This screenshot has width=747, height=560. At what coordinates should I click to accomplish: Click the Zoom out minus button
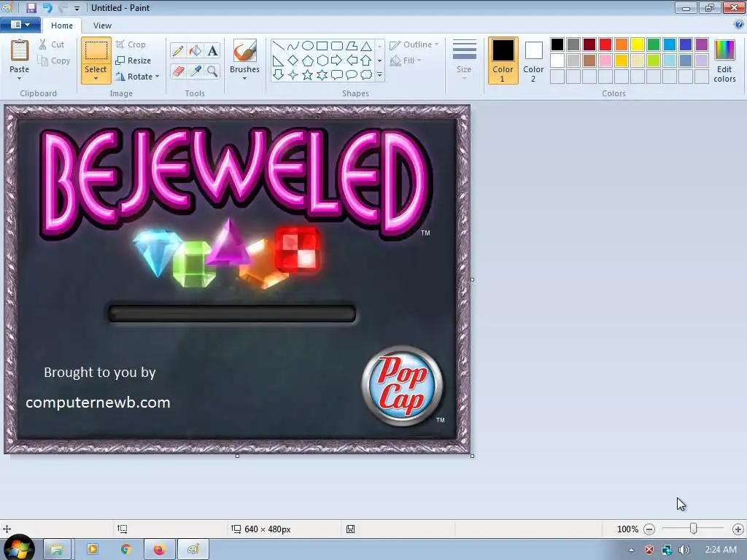click(x=649, y=529)
